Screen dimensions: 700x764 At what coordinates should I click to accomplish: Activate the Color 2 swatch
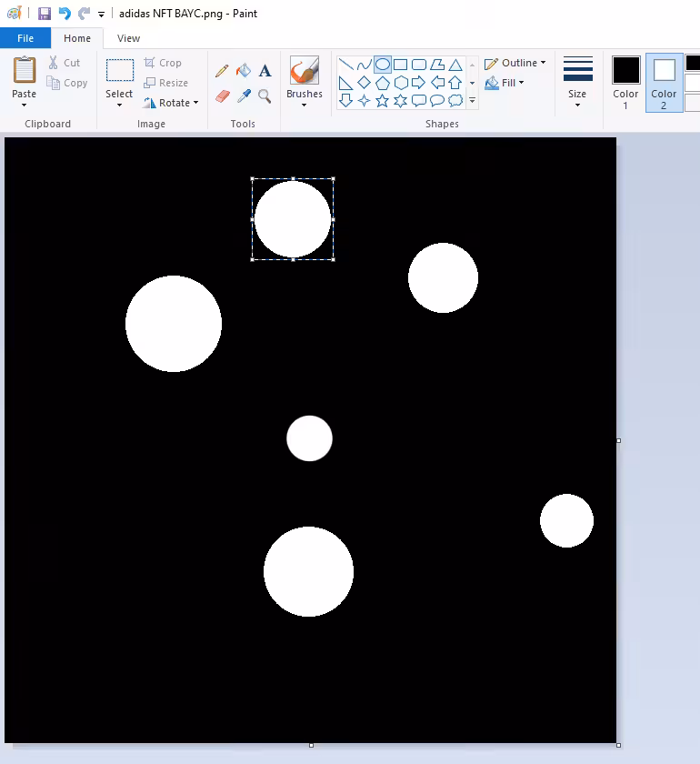[664, 83]
